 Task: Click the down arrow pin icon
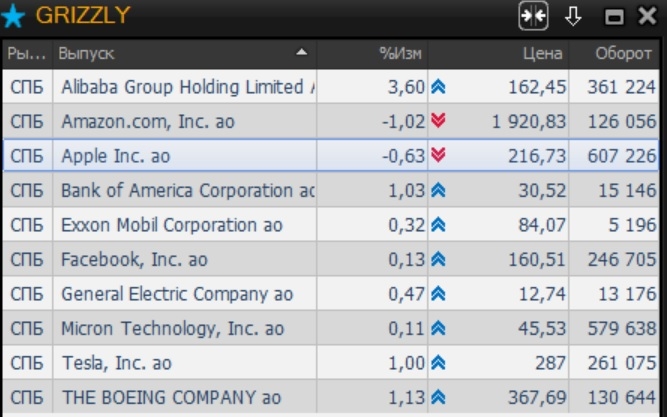(x=573, y=16)
